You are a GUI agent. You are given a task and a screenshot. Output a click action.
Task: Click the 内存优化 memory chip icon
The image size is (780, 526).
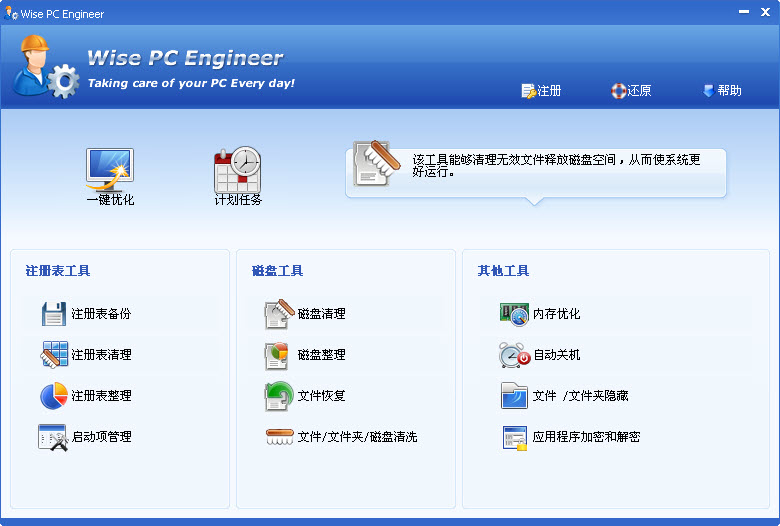[514, 315]
